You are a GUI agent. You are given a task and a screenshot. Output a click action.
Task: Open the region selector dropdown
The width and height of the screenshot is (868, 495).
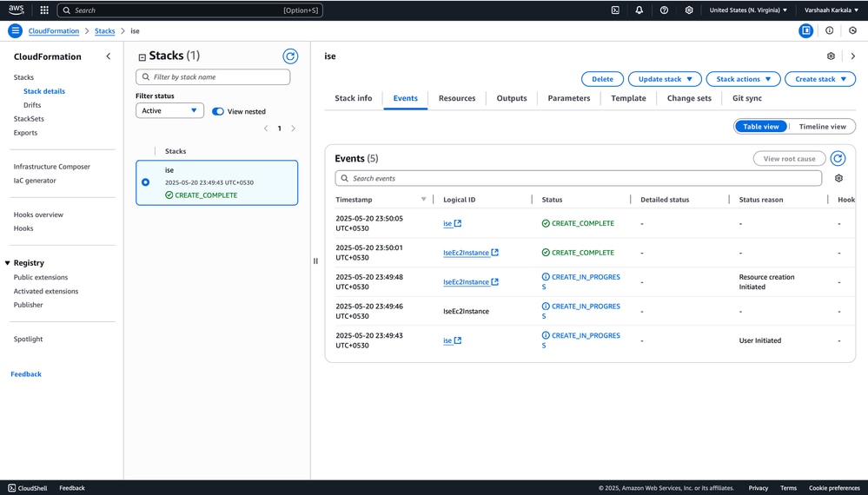tap(748, 10)
